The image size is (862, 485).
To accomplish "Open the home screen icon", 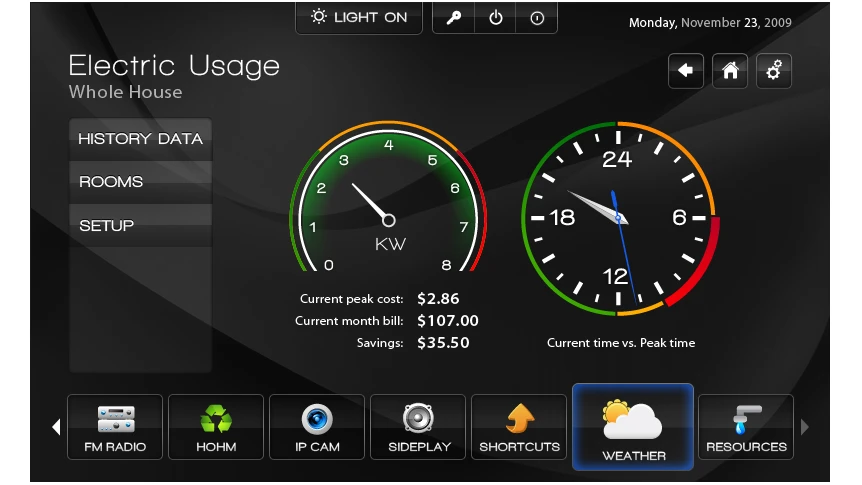I will (x=730, y=71).
